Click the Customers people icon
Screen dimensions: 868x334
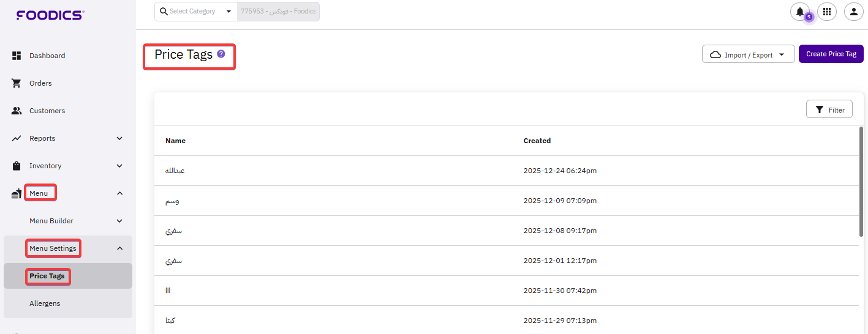(17, 111)
